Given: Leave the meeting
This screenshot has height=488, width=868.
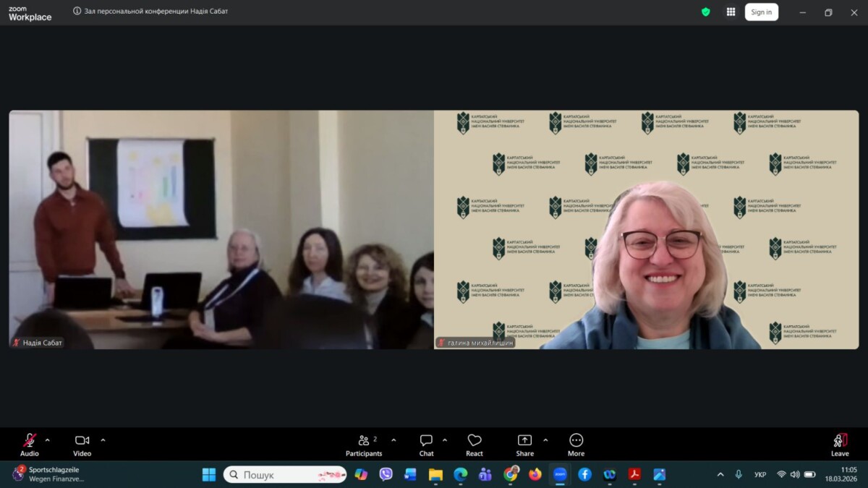Looking at the screenshot, I should (840, 444).
